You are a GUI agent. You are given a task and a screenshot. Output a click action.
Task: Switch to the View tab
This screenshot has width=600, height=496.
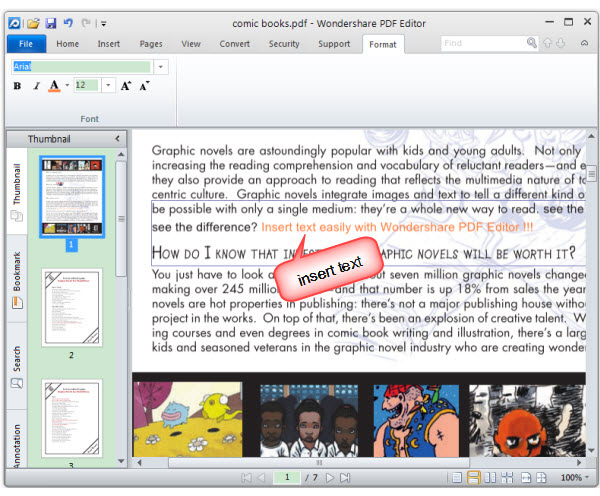click(x=191, y=44)
